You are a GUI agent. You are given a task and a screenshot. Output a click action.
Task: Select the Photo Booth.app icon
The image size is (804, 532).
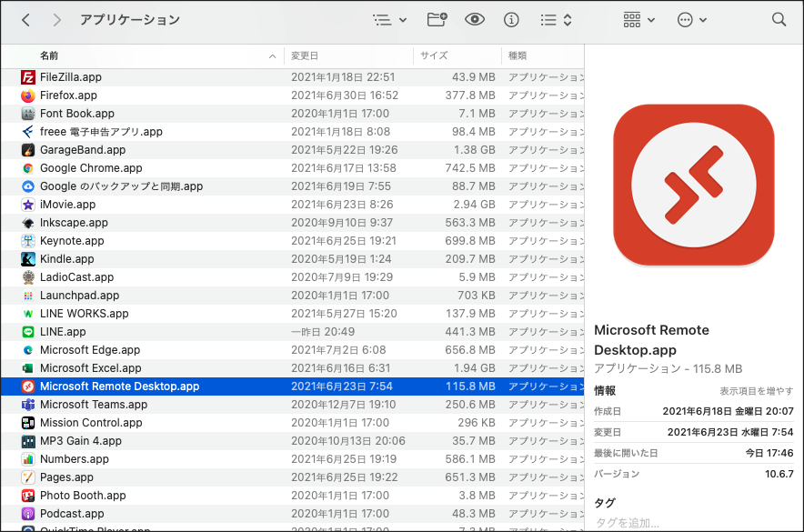click(x=28, y=496)
